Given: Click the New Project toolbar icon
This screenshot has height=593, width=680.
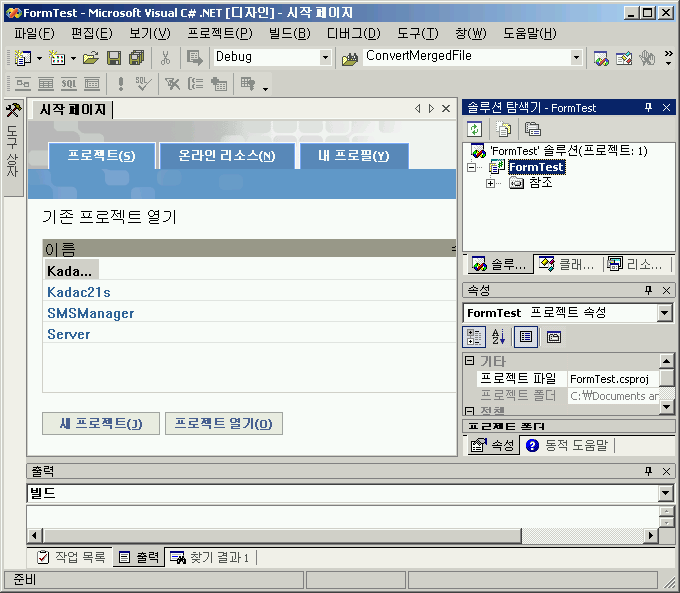Looking at the screenshot, I should click(x=23, y=57).
